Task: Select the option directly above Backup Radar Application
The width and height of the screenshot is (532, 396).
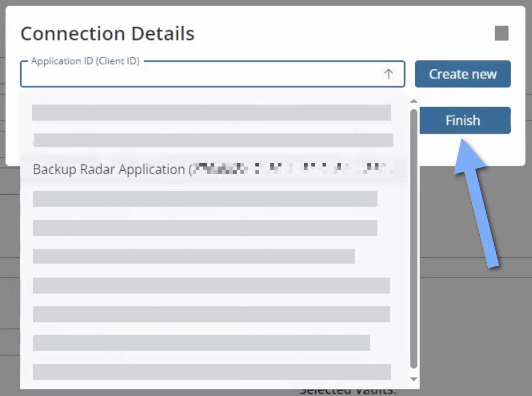Action: point(213,140)
